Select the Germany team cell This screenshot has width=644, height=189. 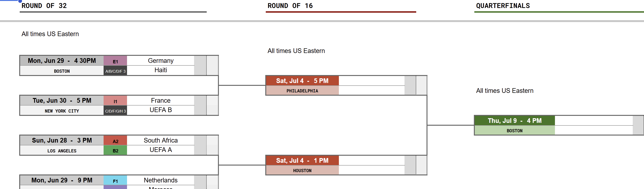[x=161, y=61]
